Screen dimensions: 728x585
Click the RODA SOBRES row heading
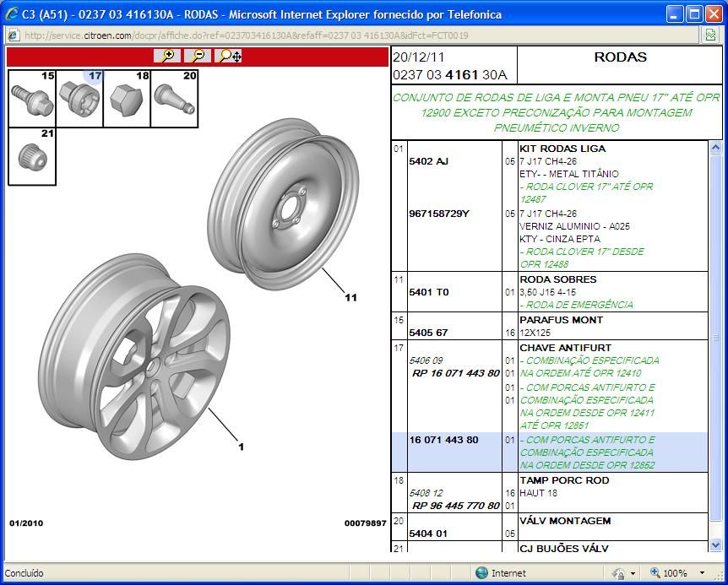[558, 279]
